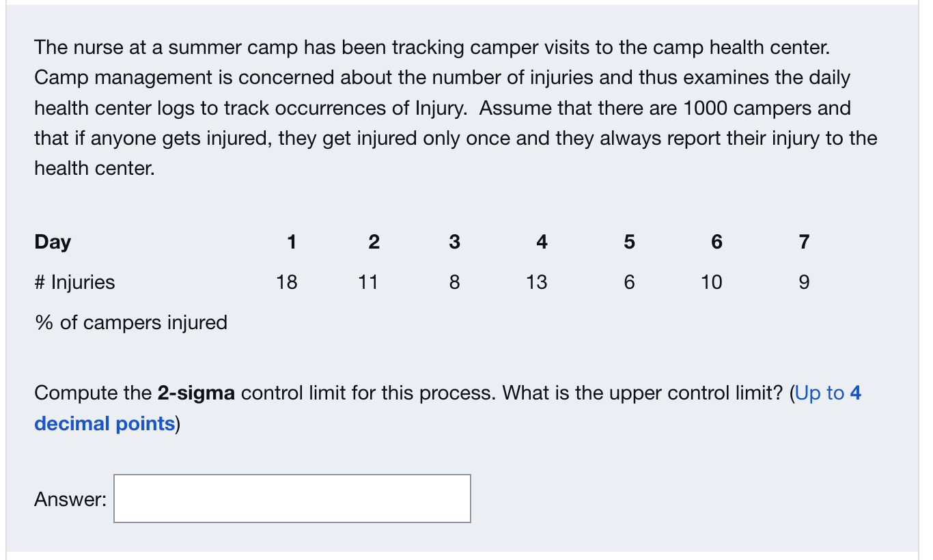Click inside the Answer input field

(292, 499)
